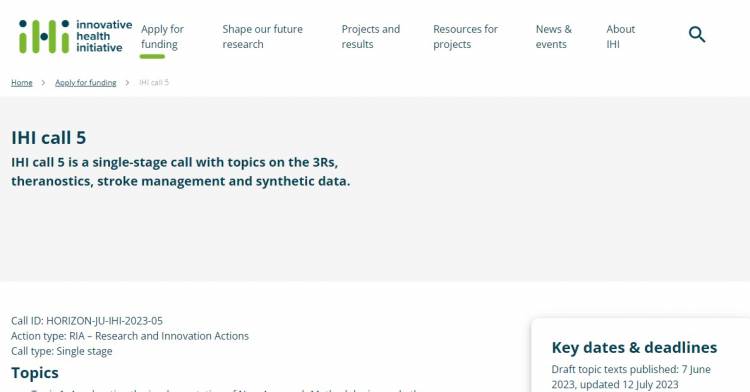The width and height of the screenshot is (750, 392).
Task: Click the breadcrumb chevron after Home
Action: coord(43,83)
